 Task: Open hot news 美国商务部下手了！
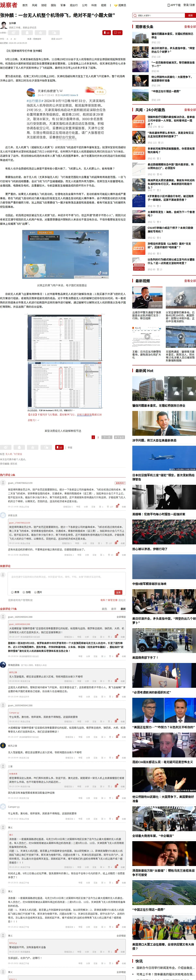point(145,658)
